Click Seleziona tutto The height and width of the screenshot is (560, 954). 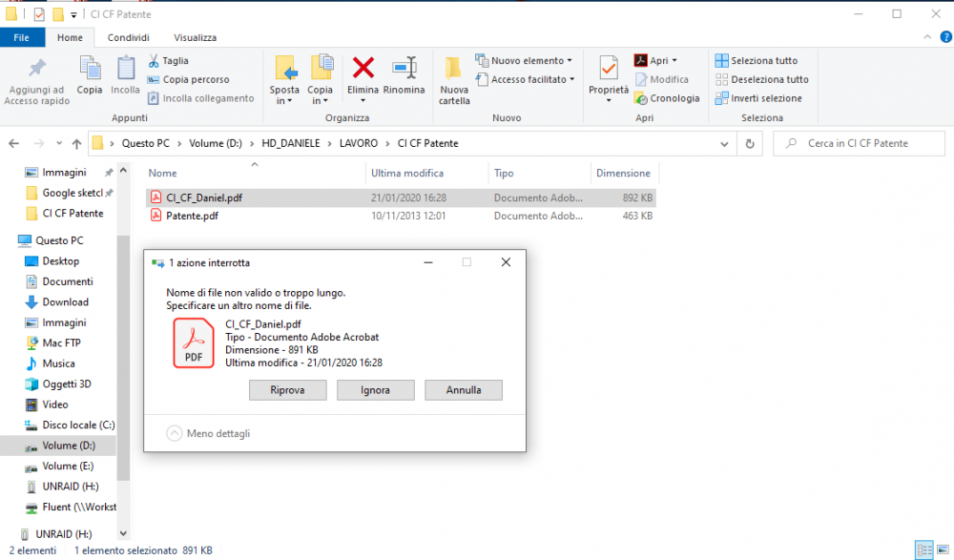point(757,61)
